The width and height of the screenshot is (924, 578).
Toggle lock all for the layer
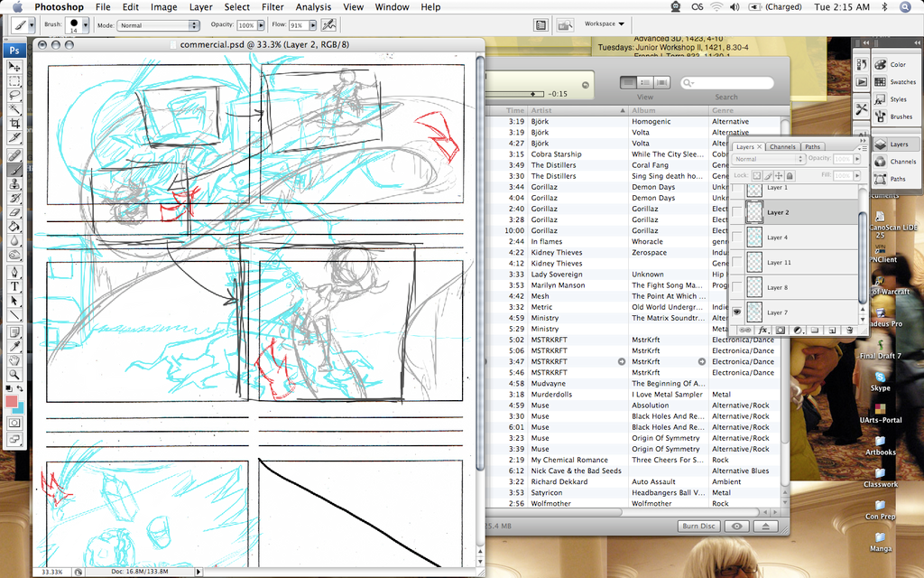tap(790, 176)
